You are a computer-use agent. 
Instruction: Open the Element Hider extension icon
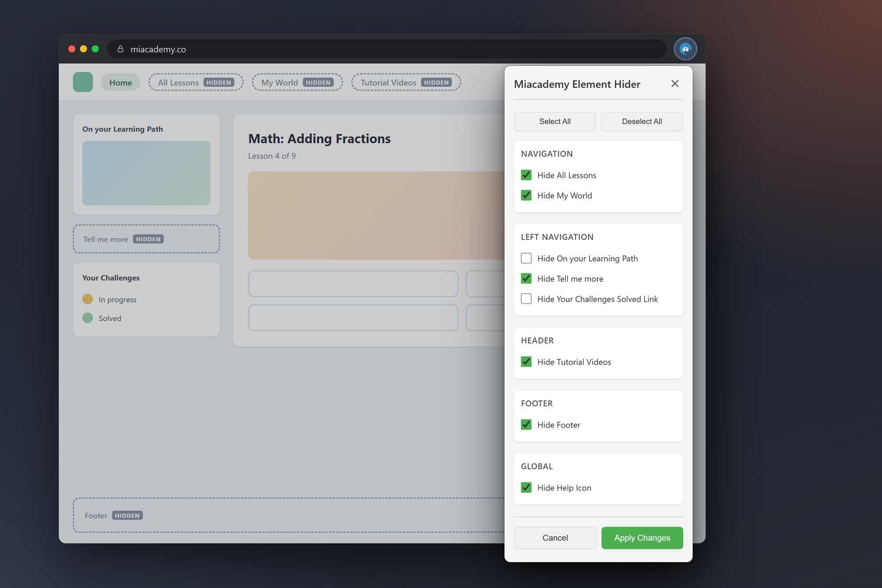click(x=685, y=49)
